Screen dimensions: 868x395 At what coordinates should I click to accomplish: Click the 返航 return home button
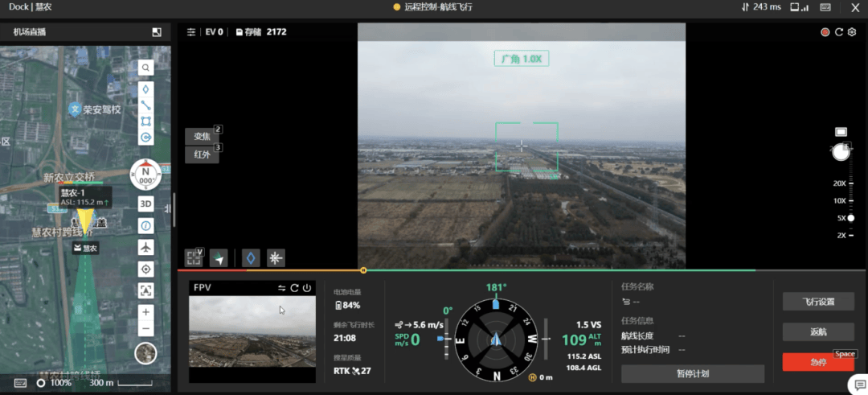point(818,331)
